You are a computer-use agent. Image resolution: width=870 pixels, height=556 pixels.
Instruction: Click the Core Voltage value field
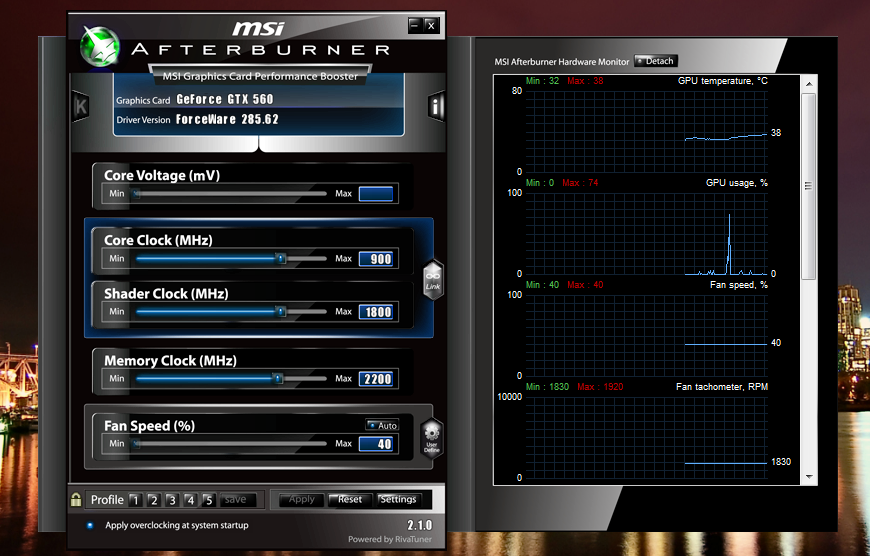[x=376, y=194]
